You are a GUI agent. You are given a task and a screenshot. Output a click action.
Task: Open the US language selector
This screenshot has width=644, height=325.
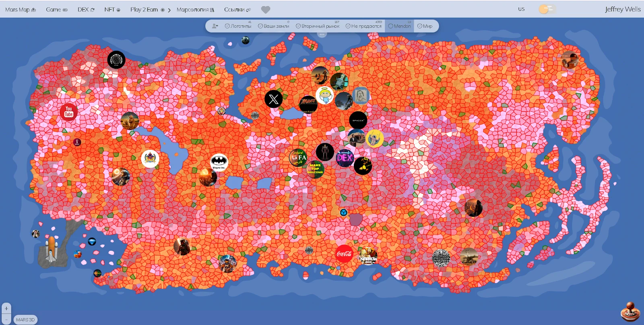[521, 9]
